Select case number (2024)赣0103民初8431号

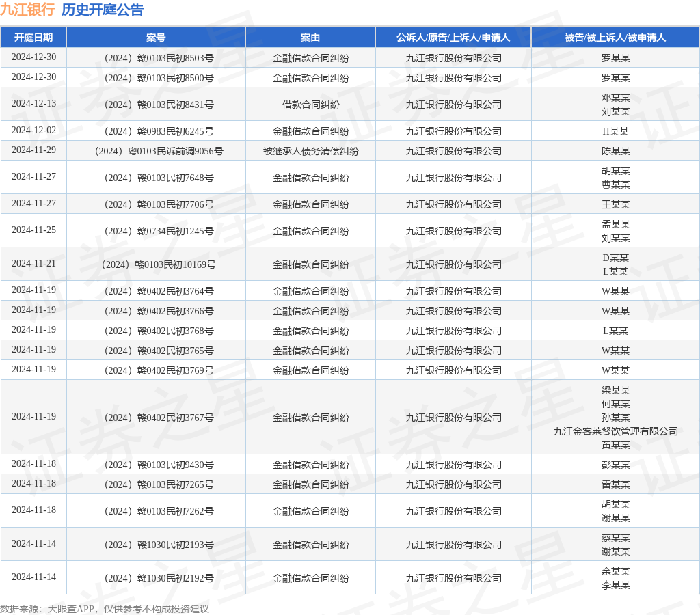159,105
